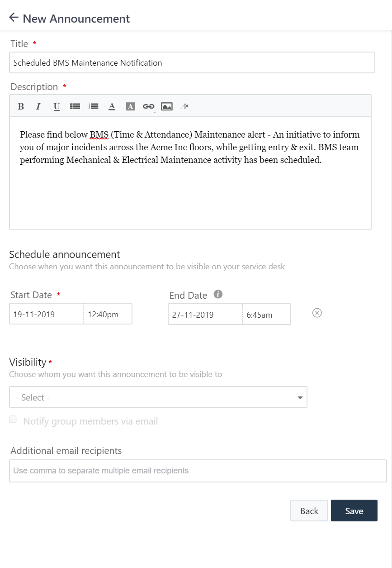Toggle italic formatting in description toolbar
Image resolution: width=392 pixels, height=568 pixels.
click(38, 106)
